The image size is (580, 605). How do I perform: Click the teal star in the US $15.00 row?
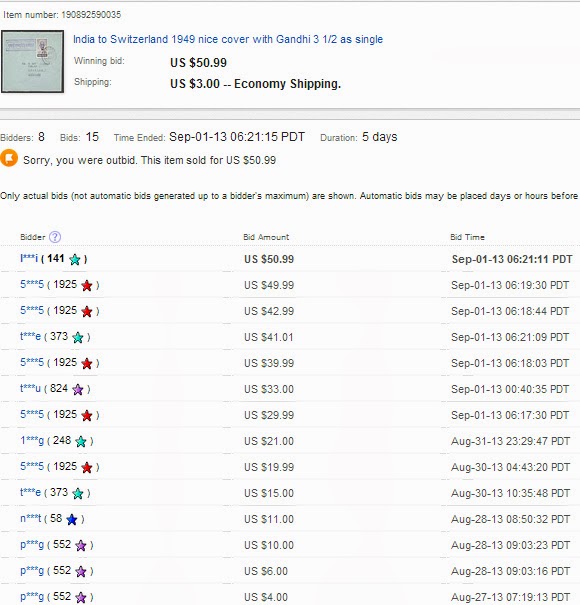point(78,493)
